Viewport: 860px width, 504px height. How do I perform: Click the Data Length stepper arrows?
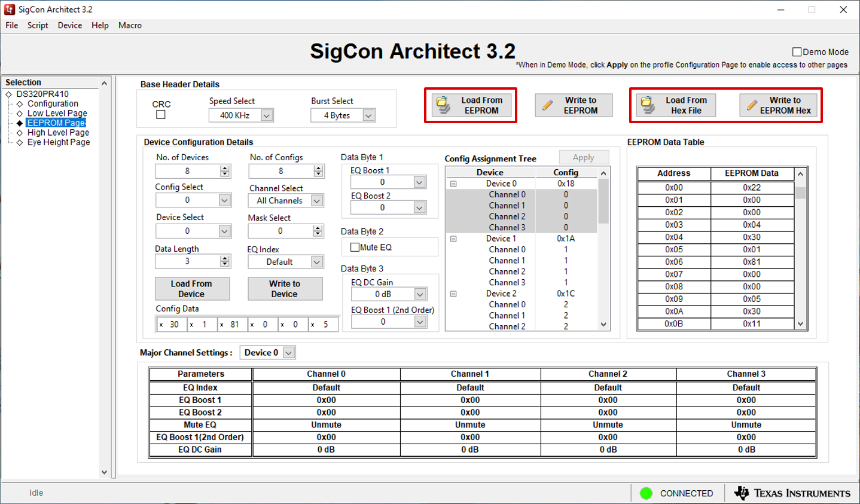pos(225,261)
